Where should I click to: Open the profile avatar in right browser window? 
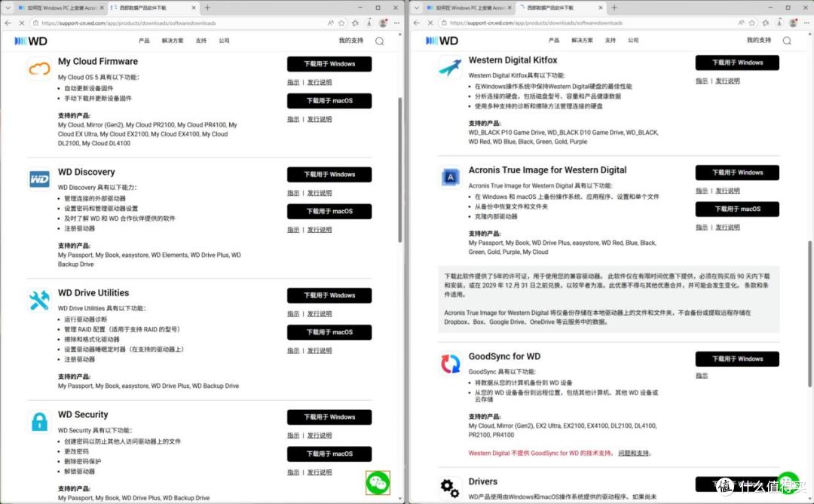(x=793, y=23)
